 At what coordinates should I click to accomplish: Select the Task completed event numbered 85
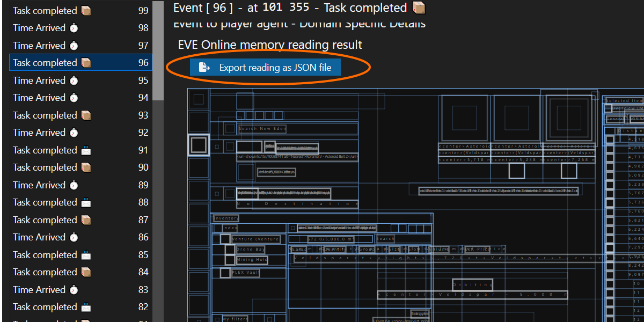pos(81,255)
